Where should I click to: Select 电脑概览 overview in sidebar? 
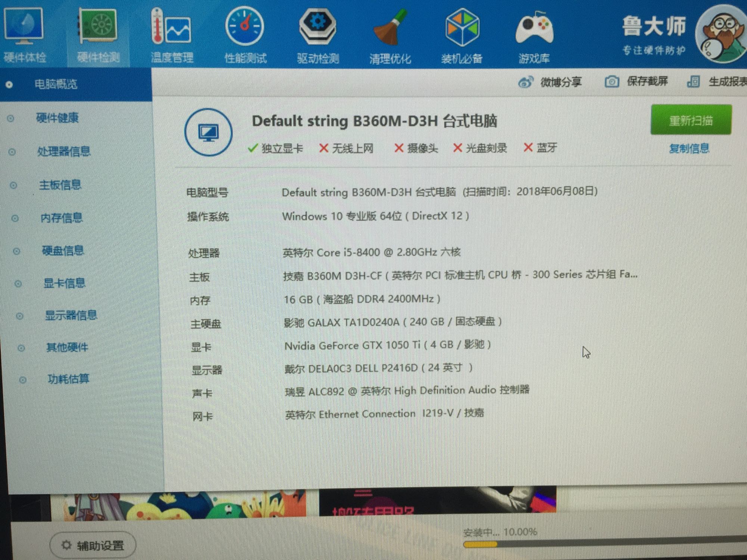tap(56, 84)
